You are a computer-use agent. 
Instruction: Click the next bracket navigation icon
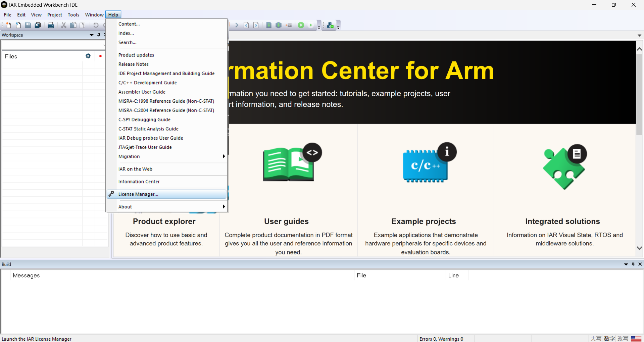pyautogui.click(x=256, y=25)
